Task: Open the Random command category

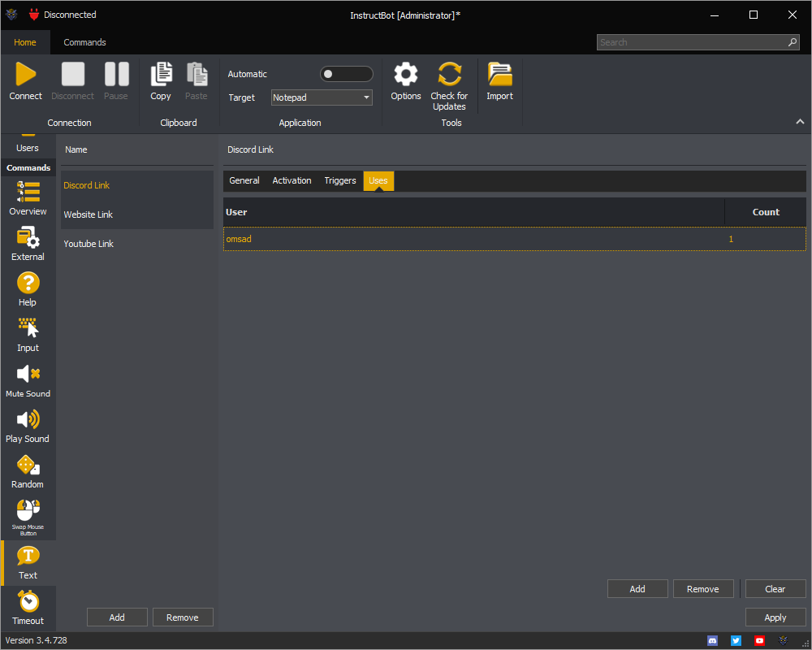Action: pos(28,470)
